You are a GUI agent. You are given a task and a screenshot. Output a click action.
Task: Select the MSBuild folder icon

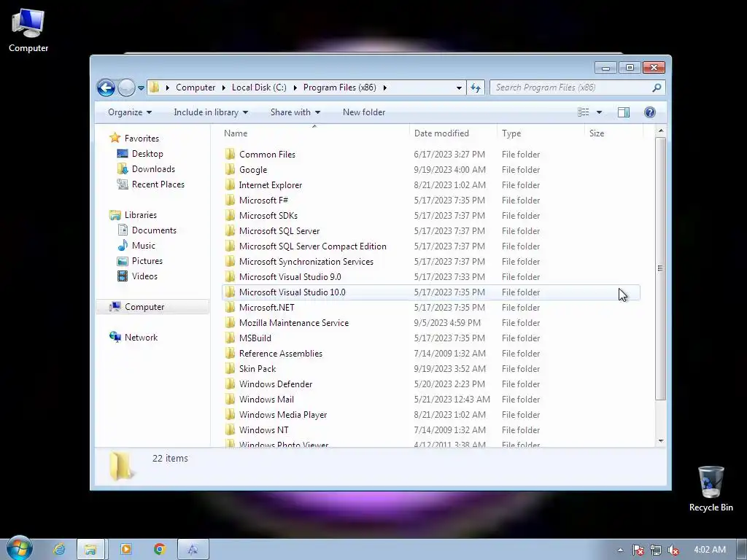(230, 338)
